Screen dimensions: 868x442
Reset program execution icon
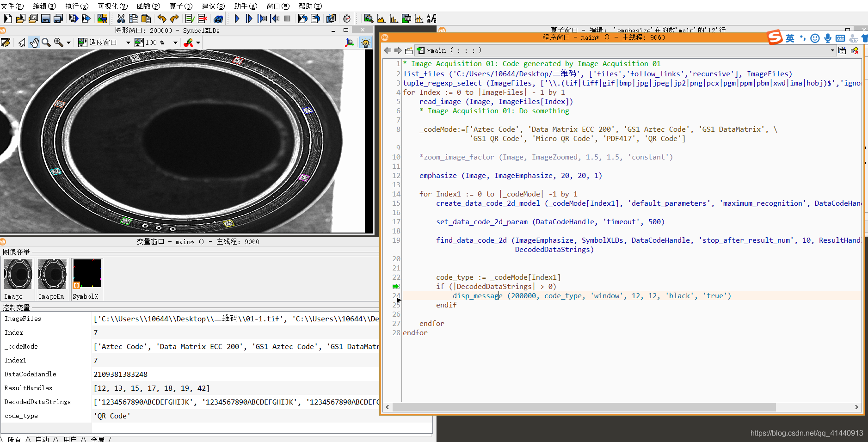pos(302,18)
